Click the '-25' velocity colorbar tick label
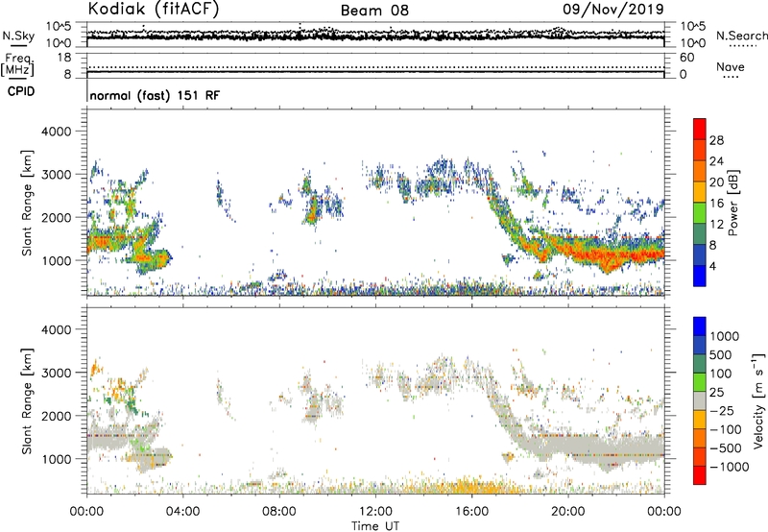Image resolution: width=768 pixels, height=532 pixels. (x=722, y=410)
